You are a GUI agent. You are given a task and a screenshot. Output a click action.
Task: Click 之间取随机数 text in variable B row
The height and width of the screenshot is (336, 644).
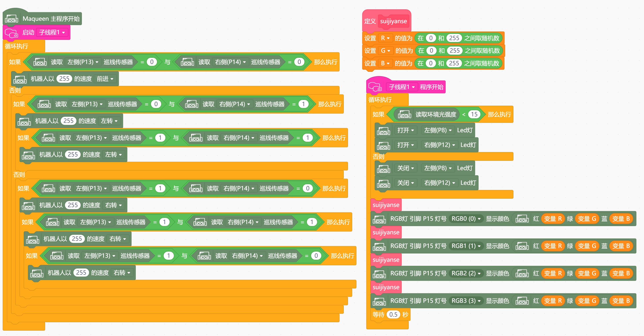point(481,63)
